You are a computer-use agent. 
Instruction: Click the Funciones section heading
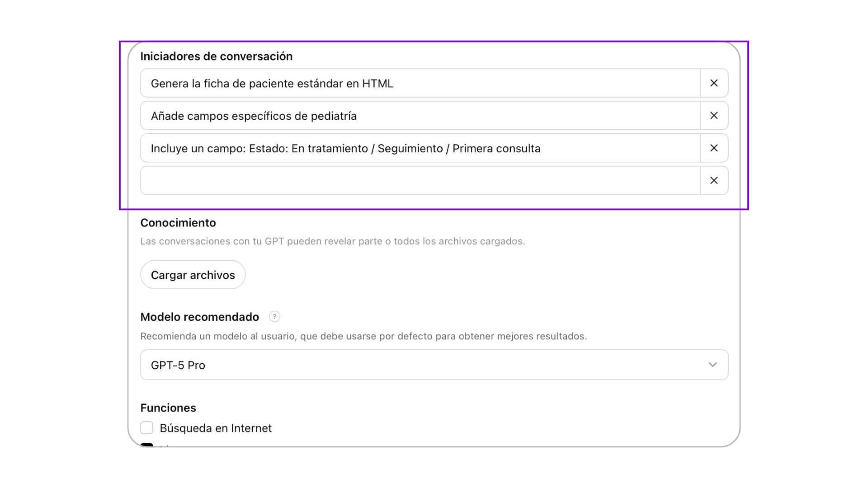point(168,408)
